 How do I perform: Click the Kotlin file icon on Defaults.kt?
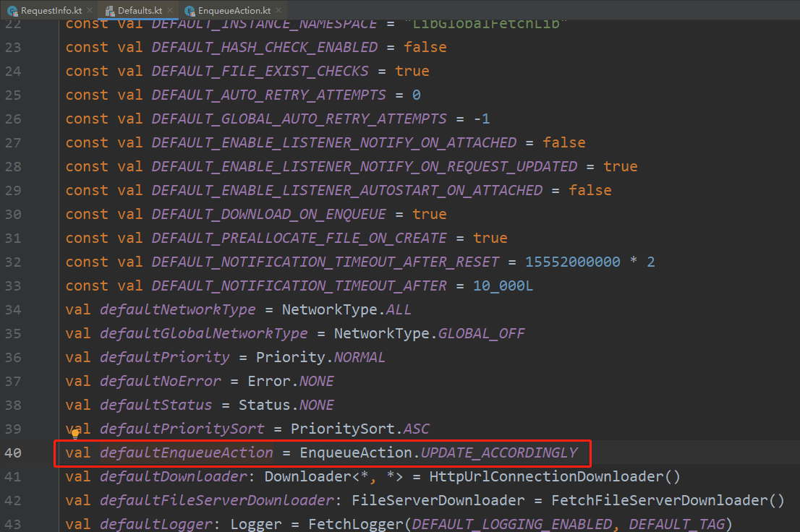(110, 11)
